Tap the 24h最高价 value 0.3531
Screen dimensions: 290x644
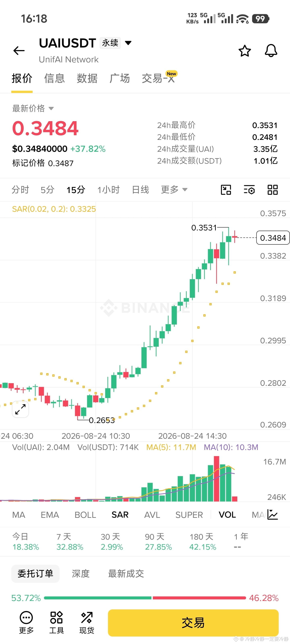[265, 125]
